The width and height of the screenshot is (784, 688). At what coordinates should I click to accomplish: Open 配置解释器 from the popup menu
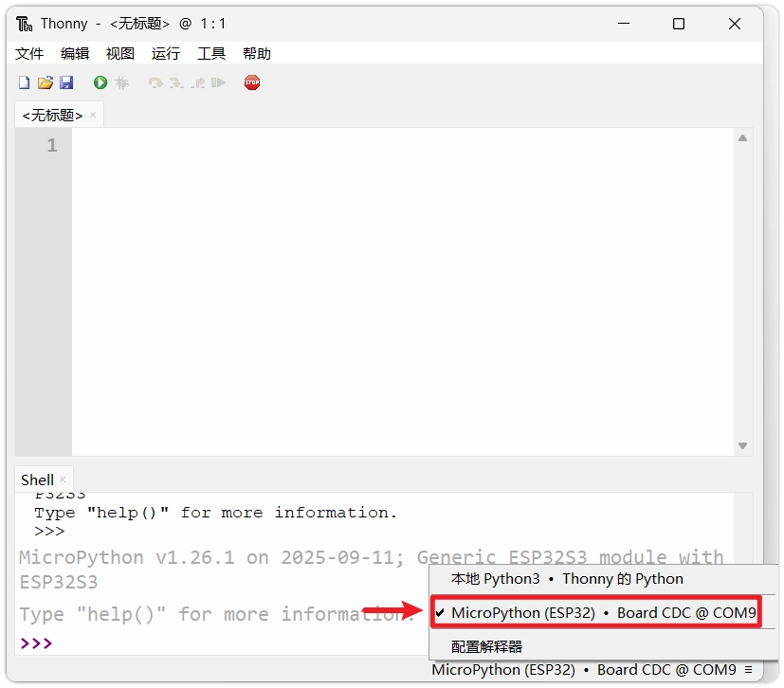pos(487,646)
